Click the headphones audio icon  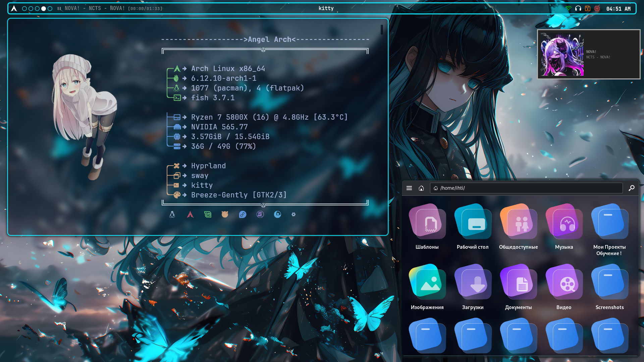(x=578, y=9)
